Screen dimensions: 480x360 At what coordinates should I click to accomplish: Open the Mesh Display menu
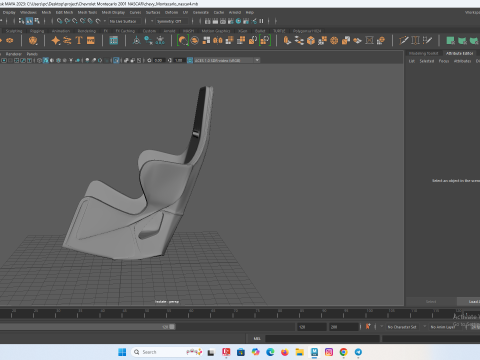click(x=113, y=12)
